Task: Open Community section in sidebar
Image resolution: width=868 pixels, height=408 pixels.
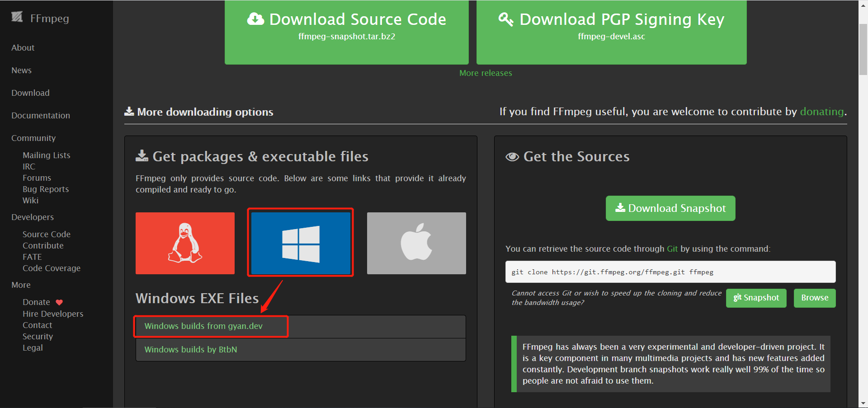Action: (x=33, y=138)
